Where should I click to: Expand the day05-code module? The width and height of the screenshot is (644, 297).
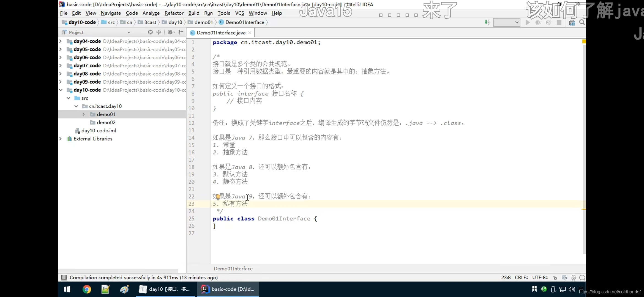61,49
